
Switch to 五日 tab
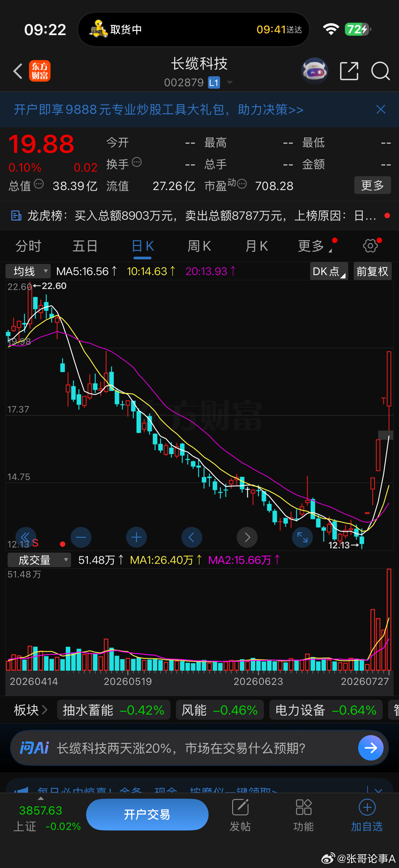coord(85,246)
